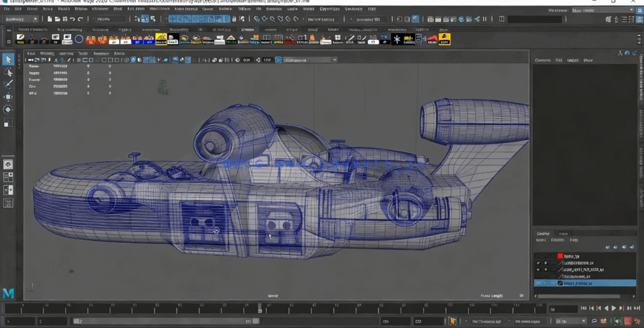Select the arrow Select tool in toolbox
This screenshot has width=644, height=328.
coord(8,60)
